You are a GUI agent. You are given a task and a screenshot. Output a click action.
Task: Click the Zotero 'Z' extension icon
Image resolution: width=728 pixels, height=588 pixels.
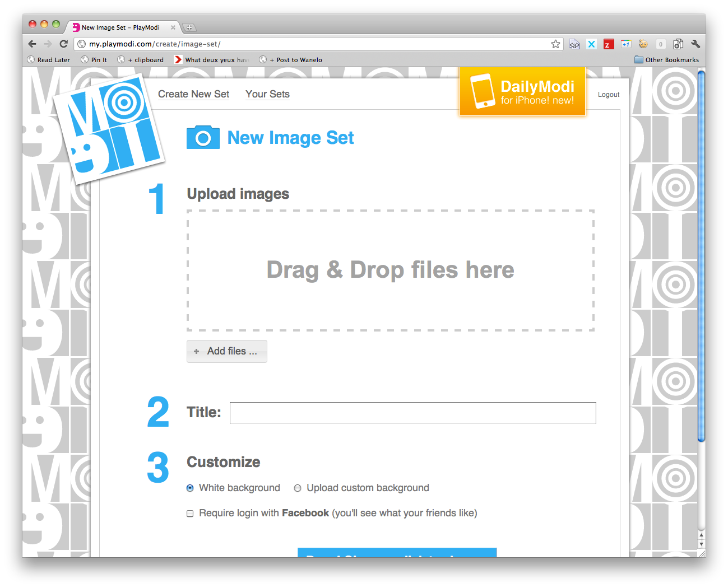pyautogui.click(x=608, y=44)
